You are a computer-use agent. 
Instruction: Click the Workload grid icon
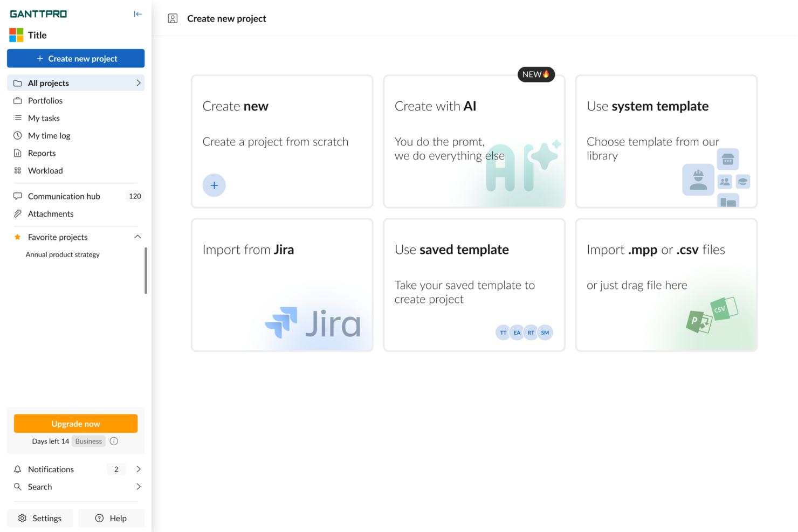pyautogui.click(x=18, y=170)
